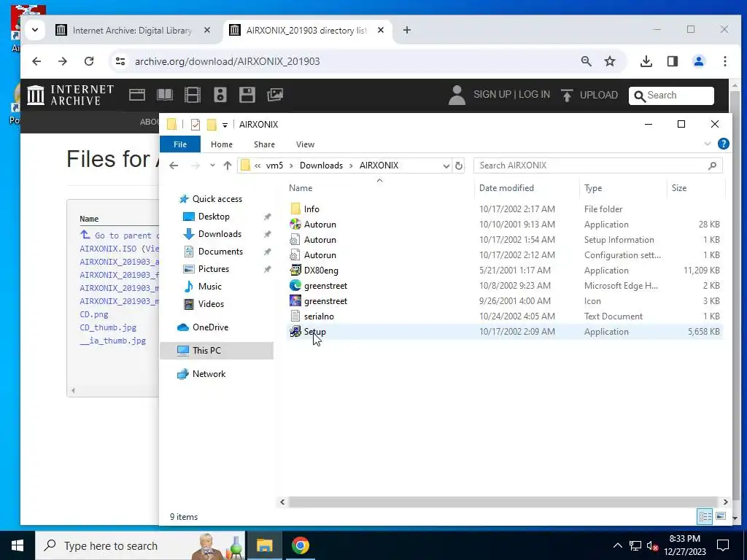Image resolution: width=747 pixels, height=560 pixels.
Task: Click the Search AIRXONIX field
Action: click(598, 166)
